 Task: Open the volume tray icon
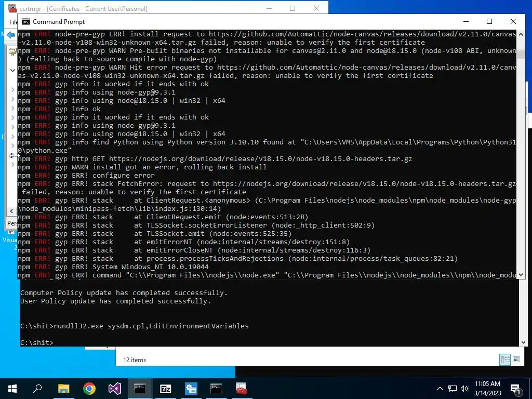(x=464, y=389)
